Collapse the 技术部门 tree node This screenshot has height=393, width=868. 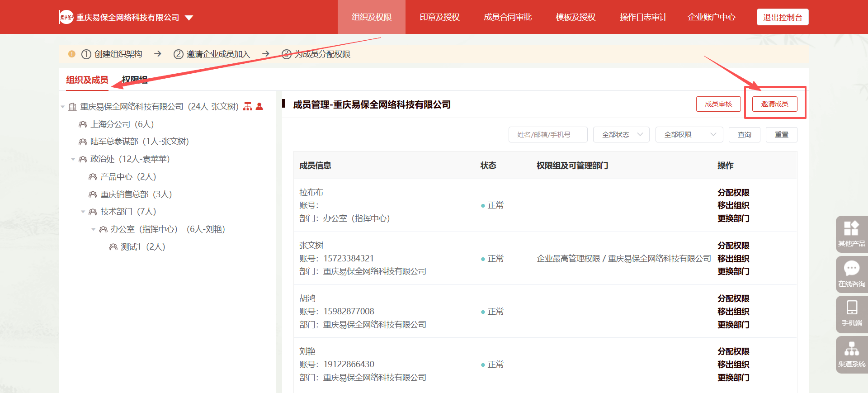pos(83,212)
